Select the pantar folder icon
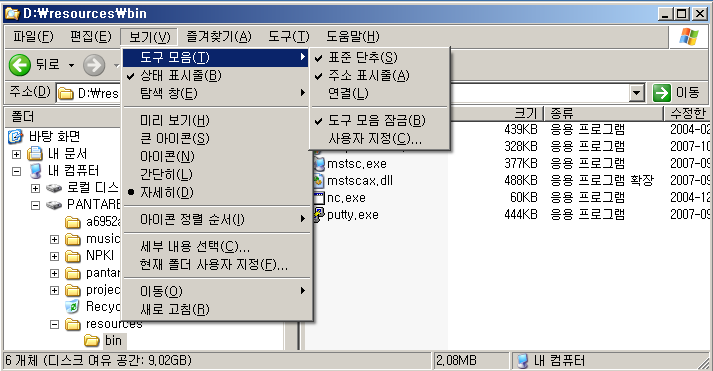Viewport: 713px width, 371px height. click(x=73, y=273)
